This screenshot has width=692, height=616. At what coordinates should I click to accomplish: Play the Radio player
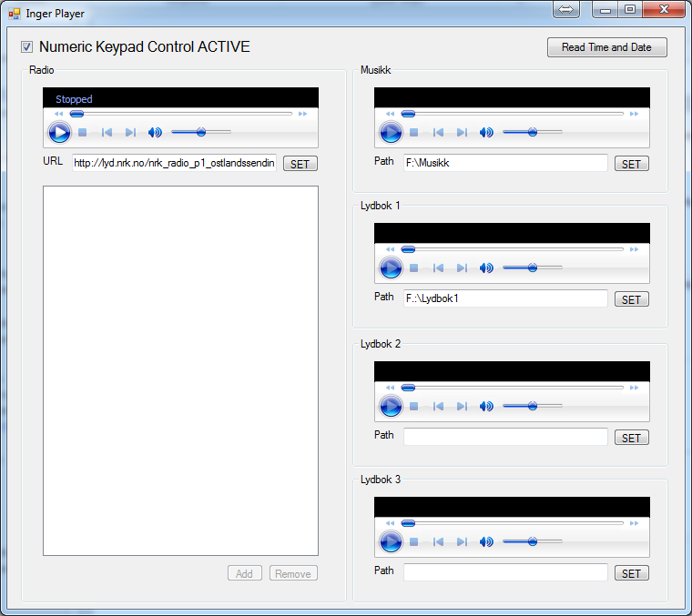59,132
